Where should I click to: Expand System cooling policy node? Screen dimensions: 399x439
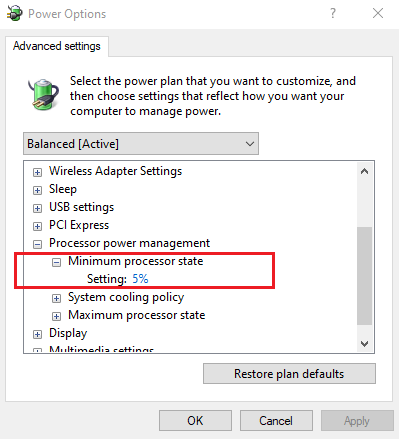pos(56,298)
